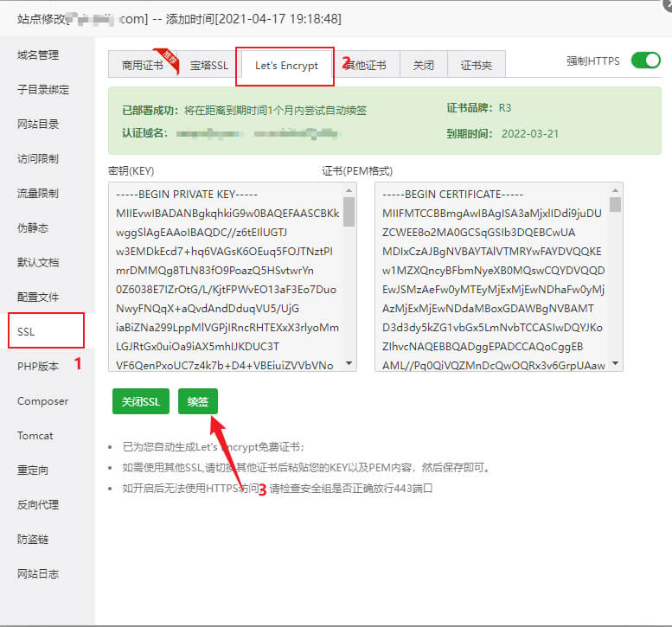The width and height of the screenshot is (672, 627).
Task: Open 域名管理 in the sidebar
Action: coord(38,55)
